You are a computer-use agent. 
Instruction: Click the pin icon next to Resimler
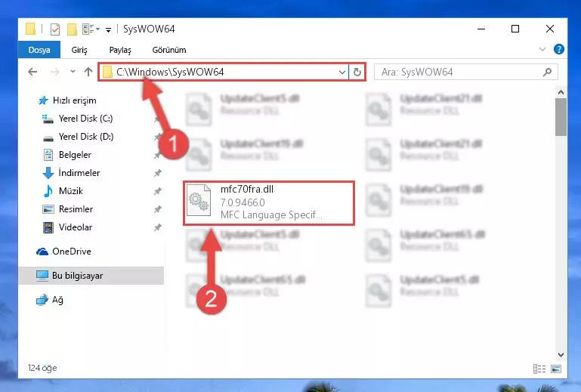click(157, 209)
